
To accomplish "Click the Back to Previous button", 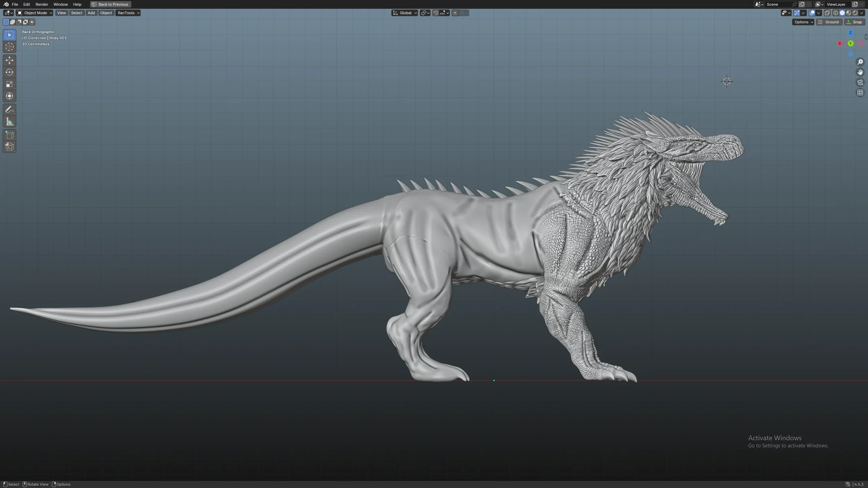I will 110,4.
